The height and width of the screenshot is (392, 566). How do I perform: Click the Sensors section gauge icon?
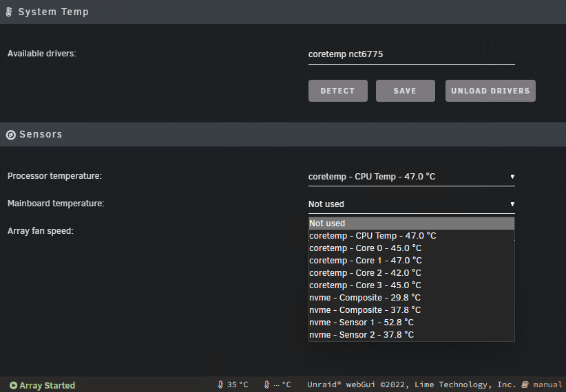pyautogui.click(x=11, y=135)
